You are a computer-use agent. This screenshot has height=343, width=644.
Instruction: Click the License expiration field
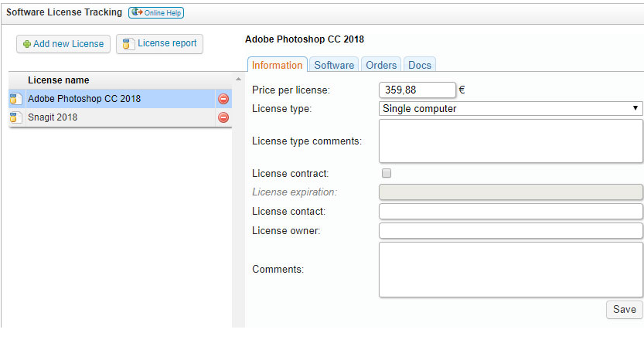pyautogui.click(x=510, y=192)
